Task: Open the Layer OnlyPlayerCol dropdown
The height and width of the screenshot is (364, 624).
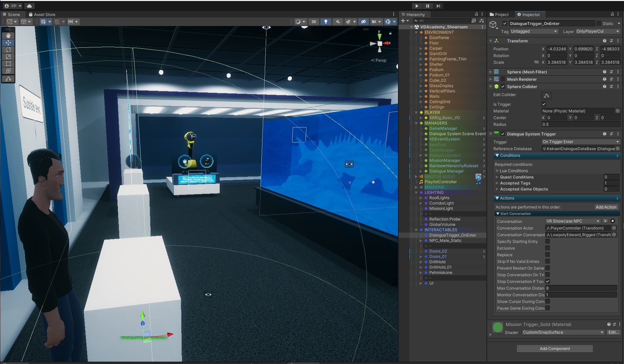Action: (597, 31)
